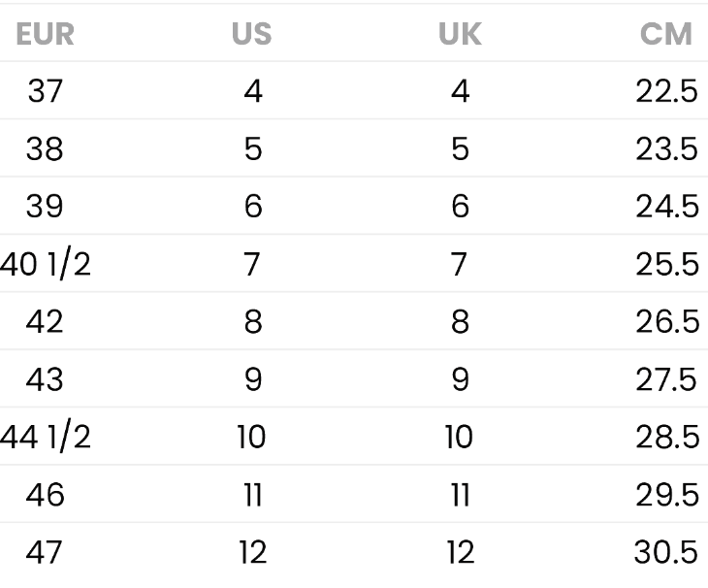
Task: Select the EUR 40 1/2 cell
Action: tap(46, 264)
